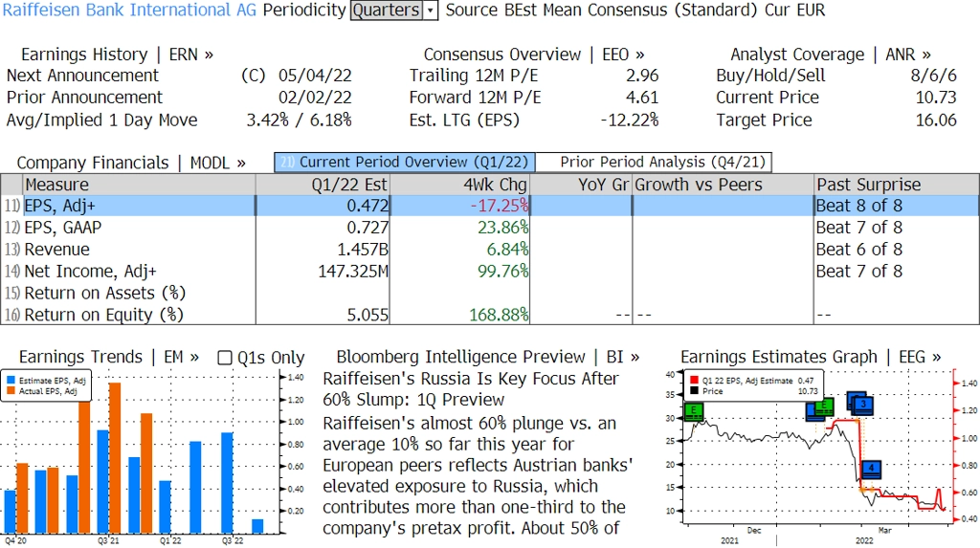Click Avg/Implied move 3.42% / 6.18%
Viewport: 980px width, 548px height.
click(x=299, y=120)
